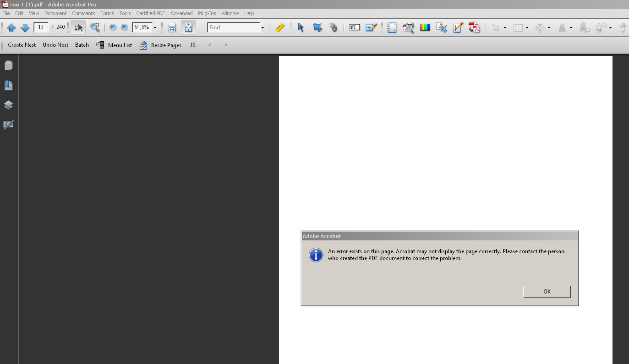Dismiss the error dialog with OK
629x364 pixels.
[x=547, y=292]
